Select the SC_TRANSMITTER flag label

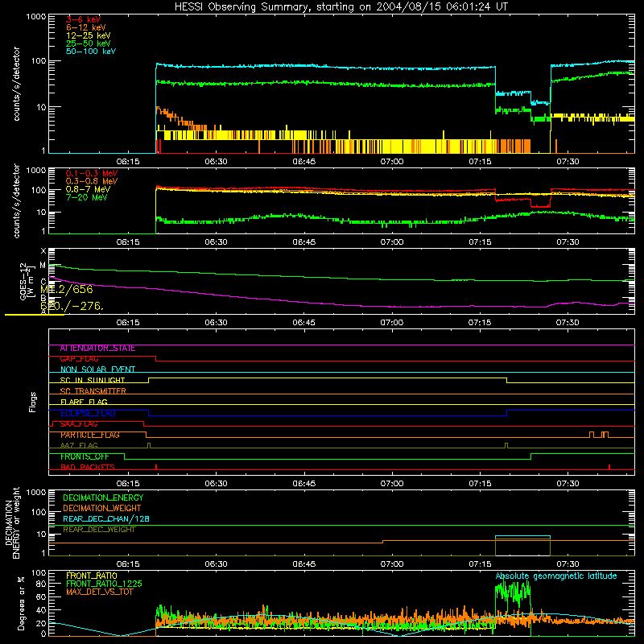[93, 391]
